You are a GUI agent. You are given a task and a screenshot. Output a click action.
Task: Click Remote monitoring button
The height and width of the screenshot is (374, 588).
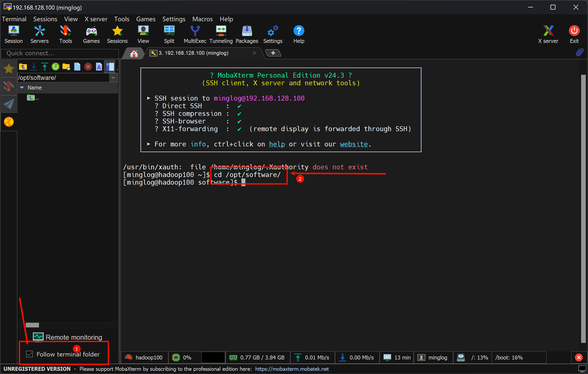click(68, 337)
